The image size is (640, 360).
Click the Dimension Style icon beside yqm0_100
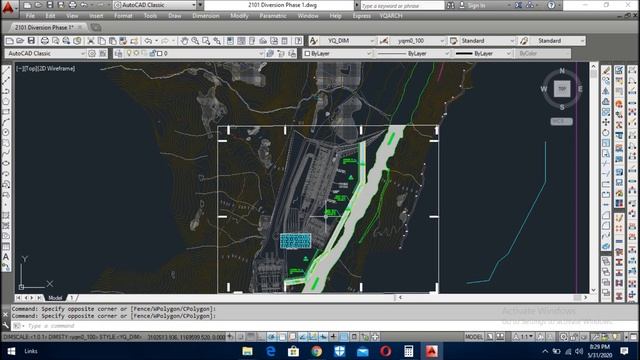pyautogui.click(x=384, y=41)
